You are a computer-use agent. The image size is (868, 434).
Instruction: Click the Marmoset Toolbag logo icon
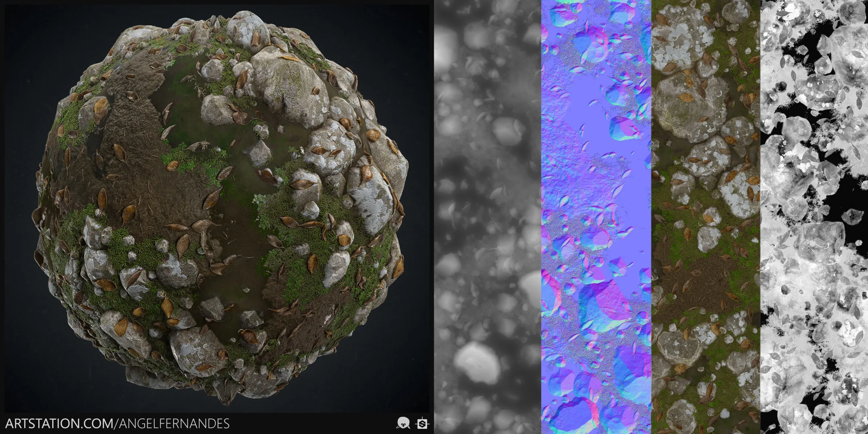click(x=403, y=423)
